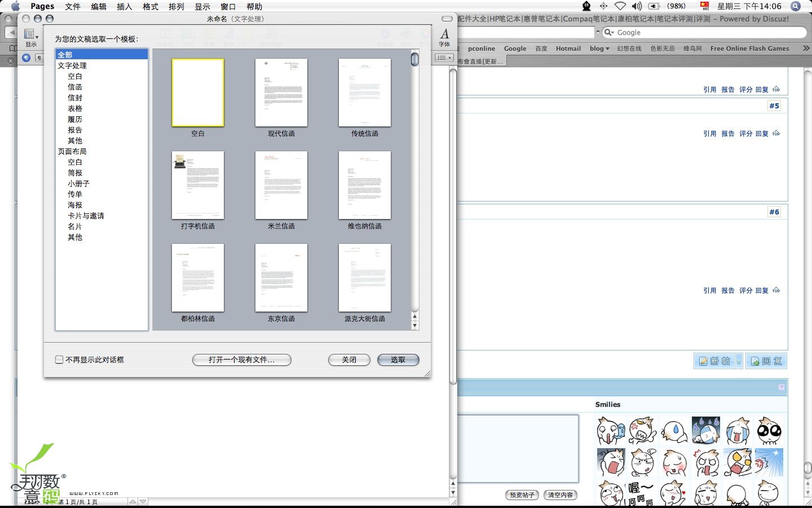Image resolution: width=812 pixels, height=508 pixels.
Task: Insert the crying tears smiley
Action: [x=738, y=431]
